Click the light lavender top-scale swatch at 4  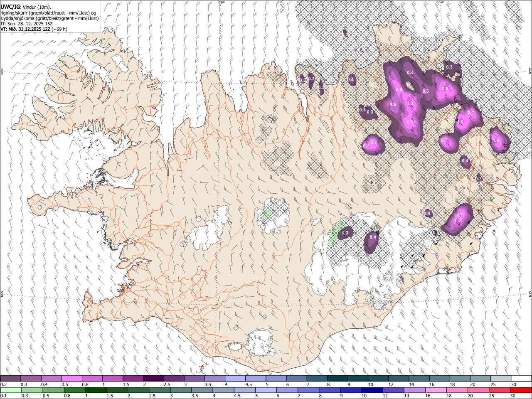(x=235, y=378)
